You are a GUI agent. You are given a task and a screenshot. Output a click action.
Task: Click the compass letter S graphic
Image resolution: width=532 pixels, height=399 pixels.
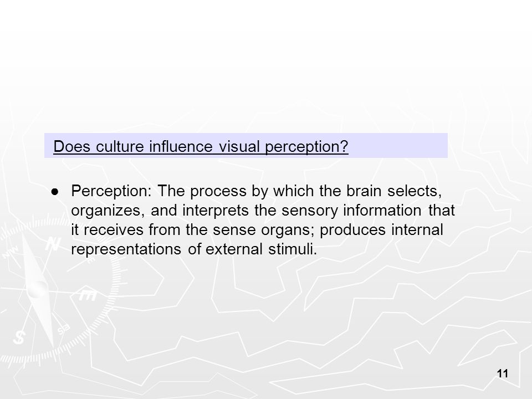click(19, 337)
